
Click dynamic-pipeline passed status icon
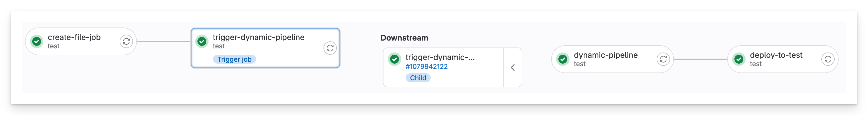(x=563, y=59)
